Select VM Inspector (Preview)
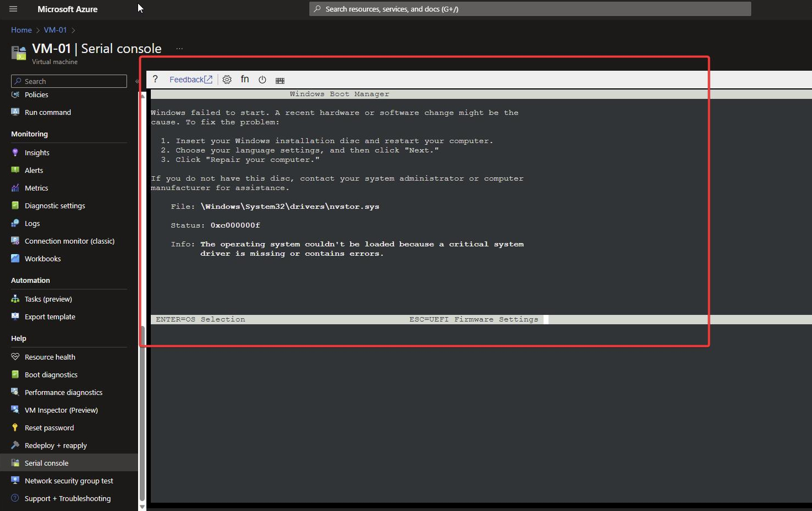Viewport: 812px width, 511px height. point(60,410)
